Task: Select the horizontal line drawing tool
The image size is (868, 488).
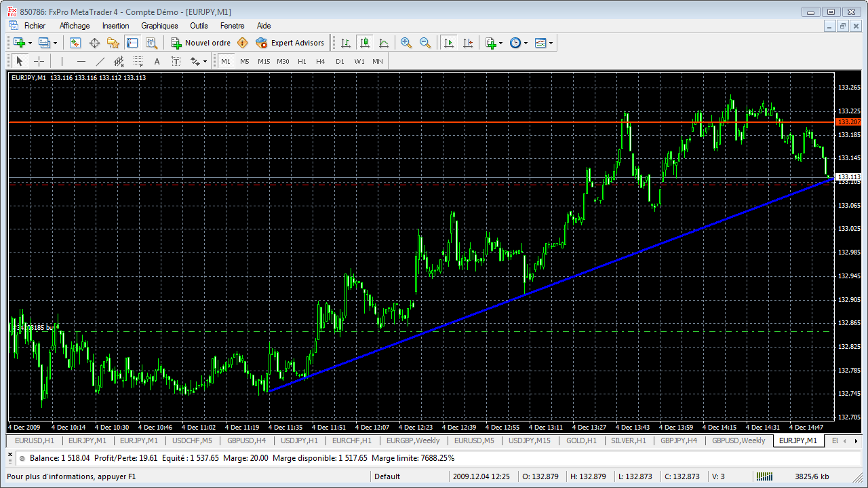Action: pyautogui.click(x=81, y=61)
